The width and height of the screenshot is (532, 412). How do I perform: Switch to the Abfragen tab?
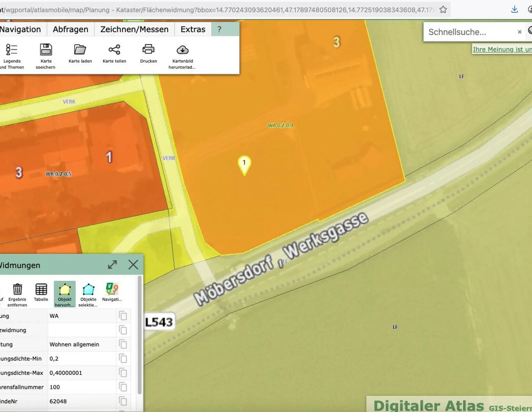pos(70,29)
